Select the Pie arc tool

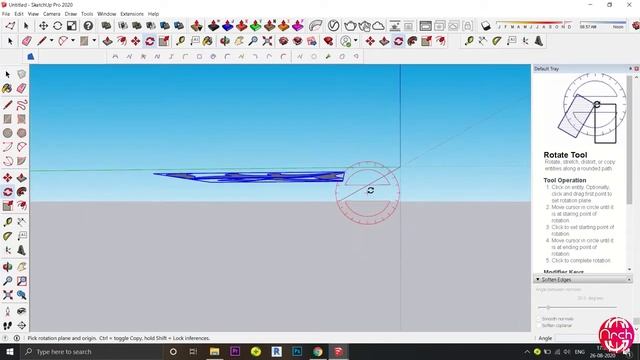tap(22, 161)
